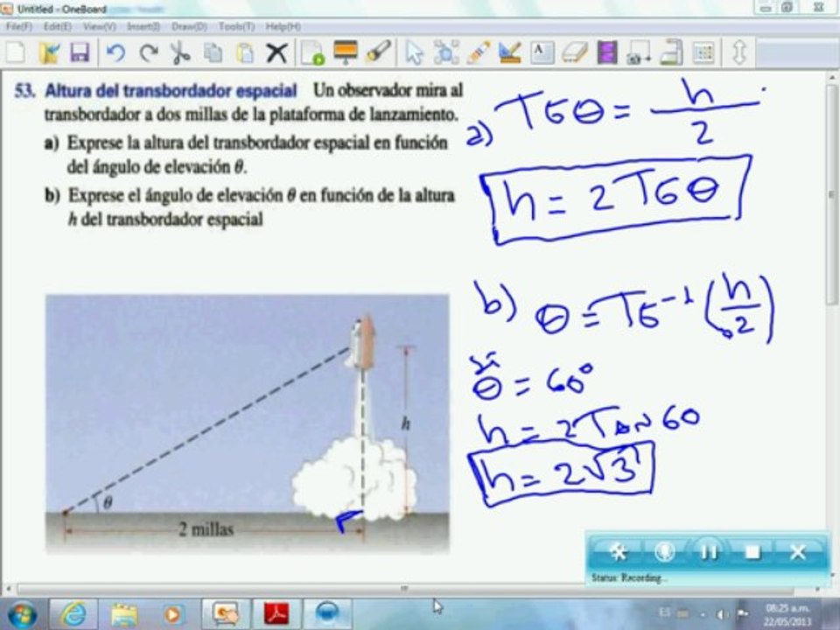Open the table grid tool
This screenshot has width=840, height=630.
pos(703,53)
